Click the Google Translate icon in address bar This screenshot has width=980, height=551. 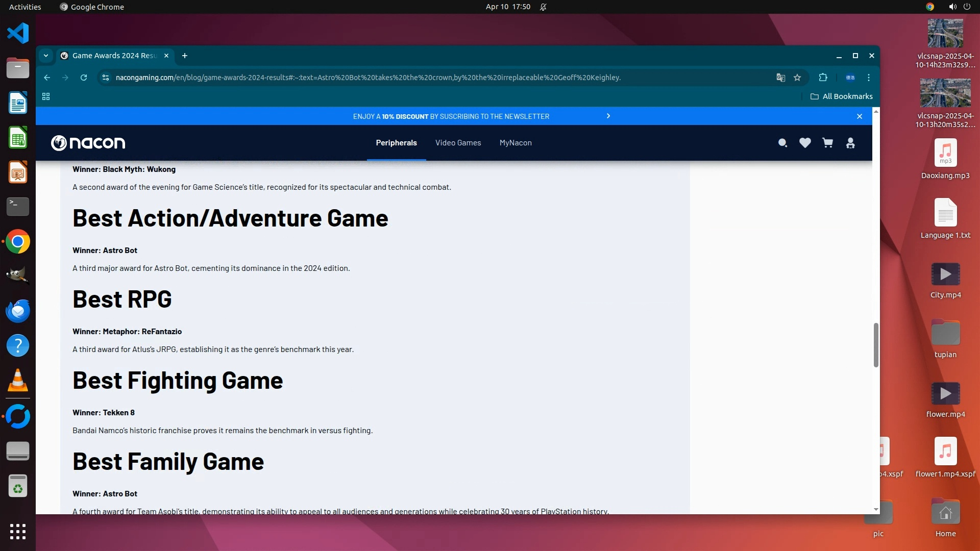780,78
